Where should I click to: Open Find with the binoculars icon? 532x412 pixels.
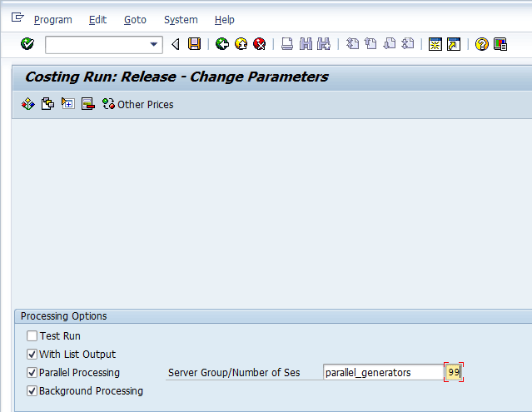[x=306, y=44]
